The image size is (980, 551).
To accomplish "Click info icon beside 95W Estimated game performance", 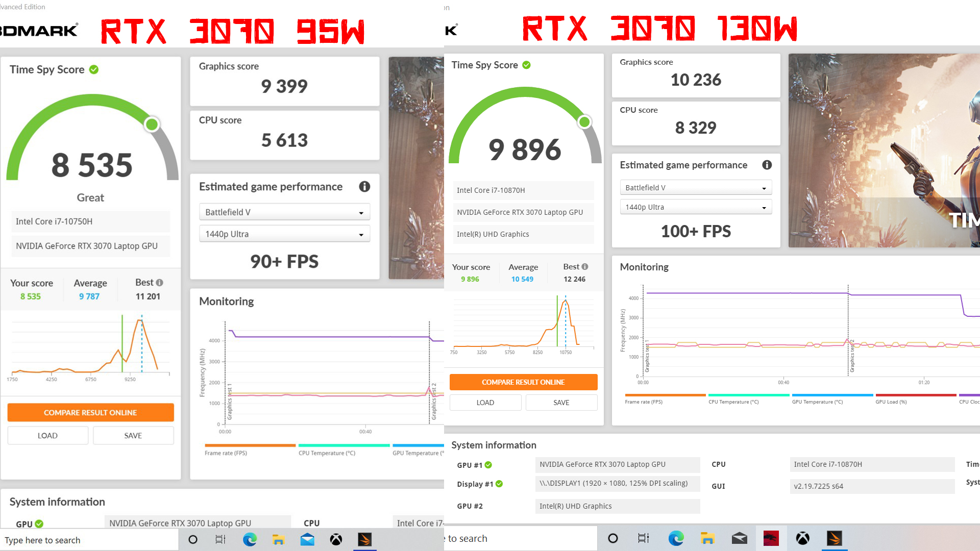I will (x=364, y=187).
